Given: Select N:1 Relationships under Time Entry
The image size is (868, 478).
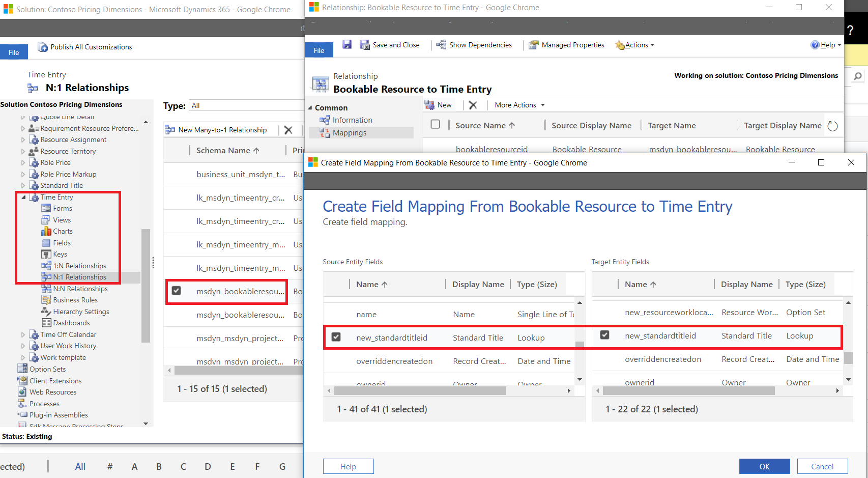Looking at the screenshot, I should coord(80,277).
